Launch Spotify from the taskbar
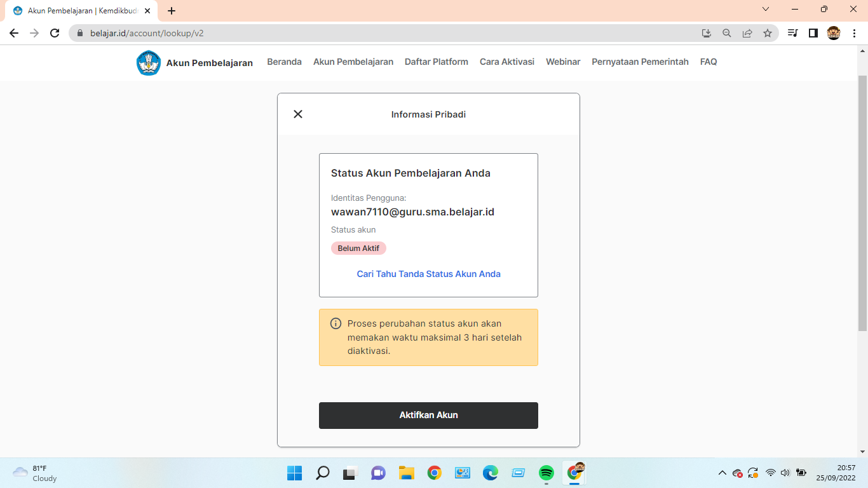Image resolution: width=868 pixels, height=488 pixels. point(546,473)
